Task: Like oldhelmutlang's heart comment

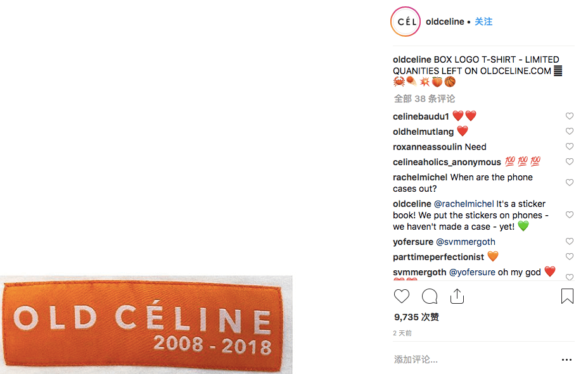Action: [x=569, y=132]
